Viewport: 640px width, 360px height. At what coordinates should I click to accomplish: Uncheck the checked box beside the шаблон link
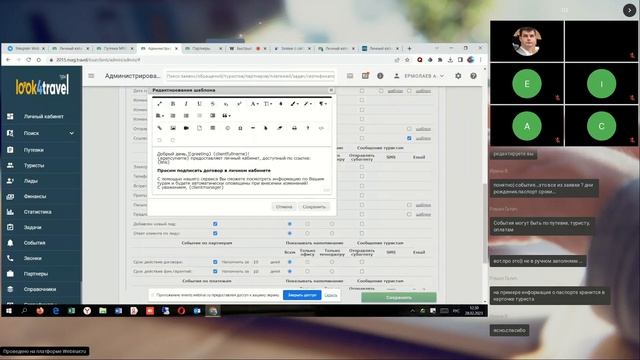point(409,138)
